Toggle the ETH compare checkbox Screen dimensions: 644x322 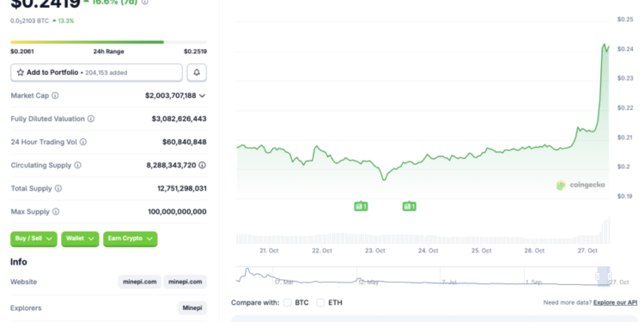(x=320, y=303)
